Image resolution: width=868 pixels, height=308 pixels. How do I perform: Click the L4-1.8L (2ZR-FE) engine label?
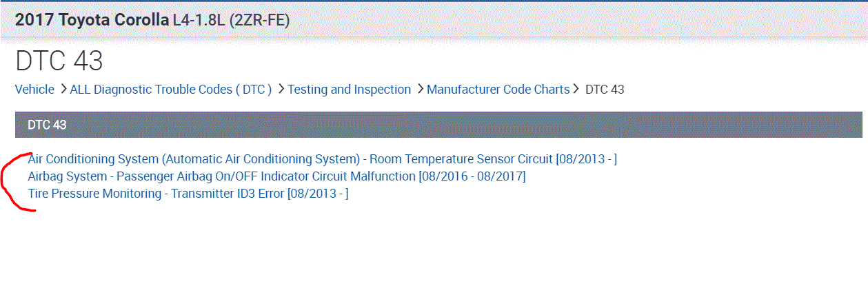point(232,20)
